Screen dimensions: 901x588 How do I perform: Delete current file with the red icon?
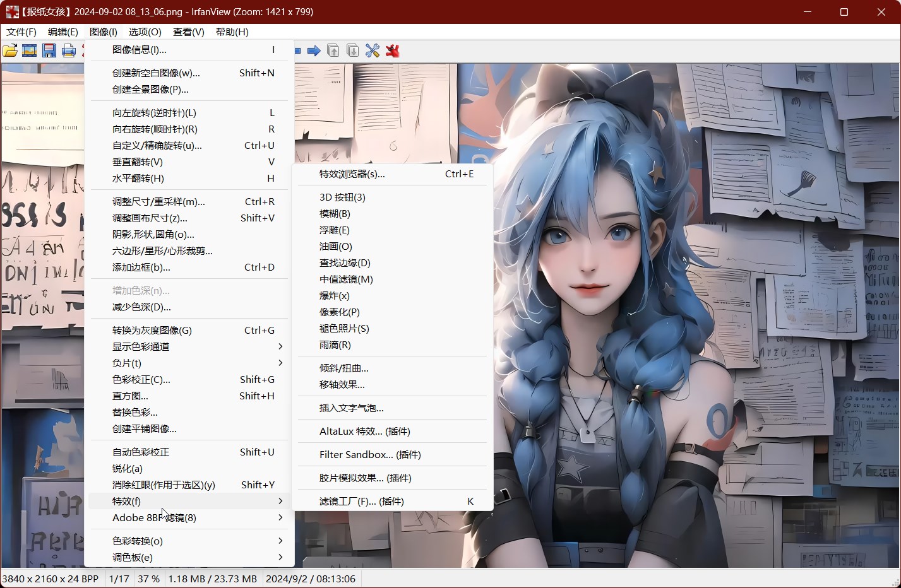coord(391,50)
